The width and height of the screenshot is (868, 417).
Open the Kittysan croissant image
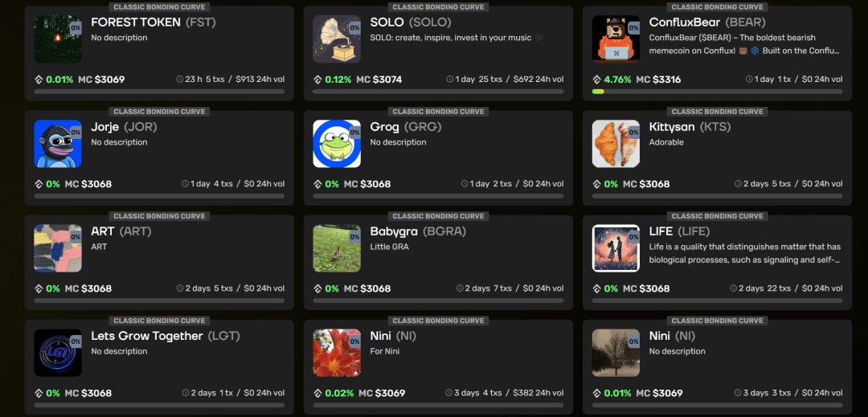pyautogui.click(x=616, y=143)
